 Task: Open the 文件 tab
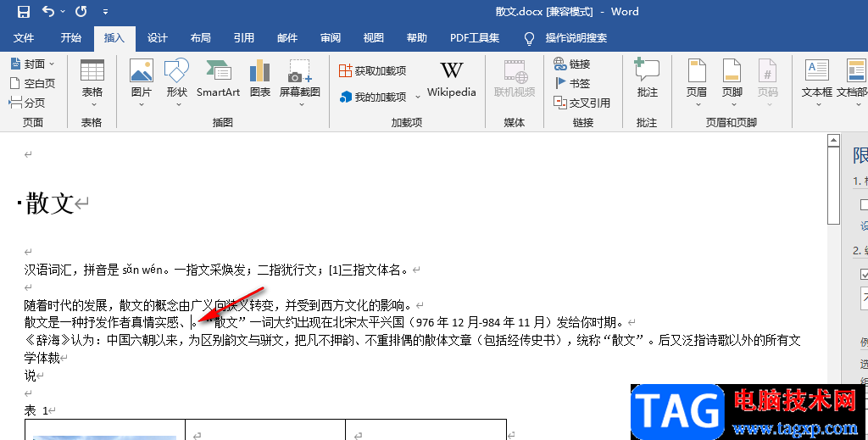(24, 37)
